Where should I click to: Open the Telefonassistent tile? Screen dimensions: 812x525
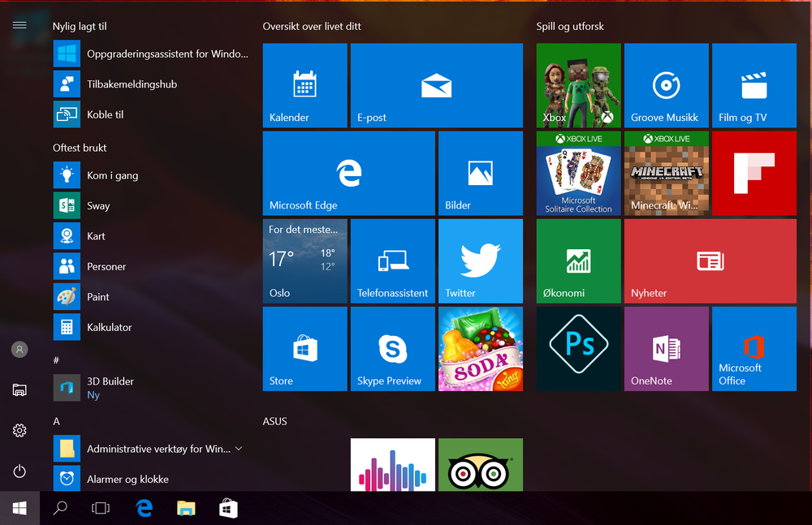(x=392, y=261)
